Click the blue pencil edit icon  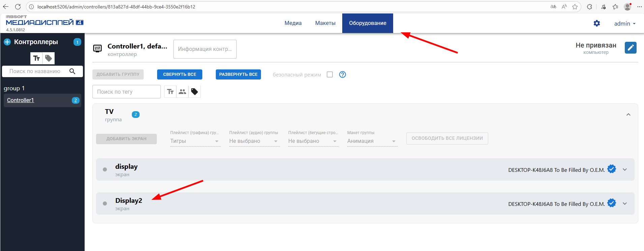(630, 48)
